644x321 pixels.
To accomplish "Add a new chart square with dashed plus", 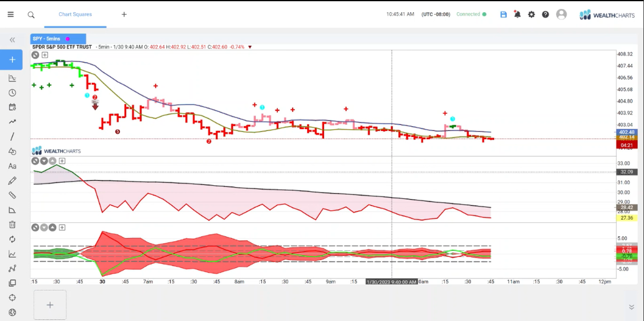I will point(50,305).
